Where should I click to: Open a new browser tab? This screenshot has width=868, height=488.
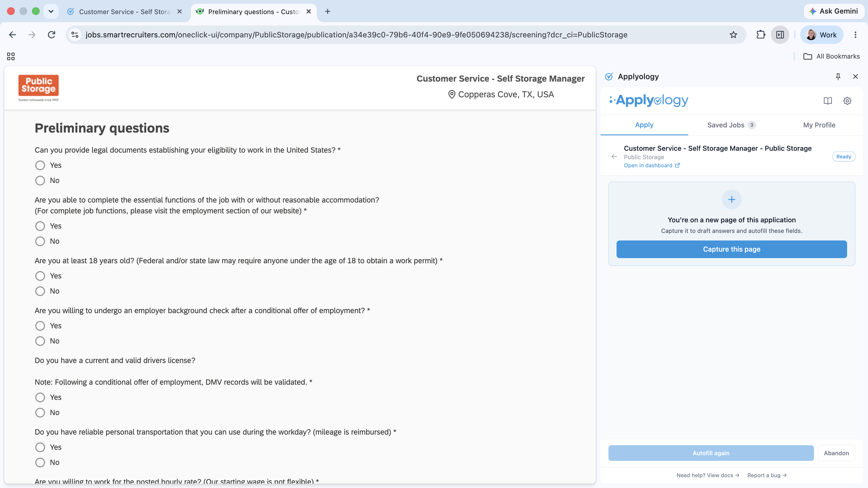click(327, 11)
